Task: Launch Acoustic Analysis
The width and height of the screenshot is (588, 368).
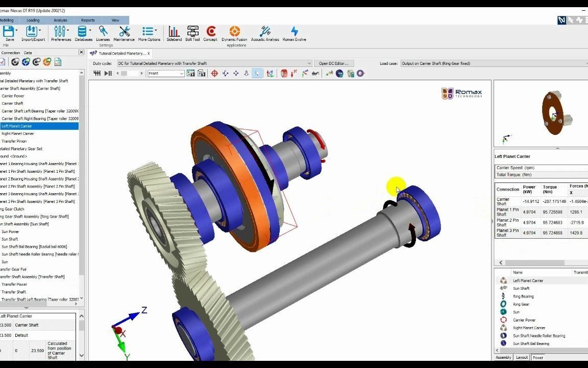Action: [x=265, y=33]
